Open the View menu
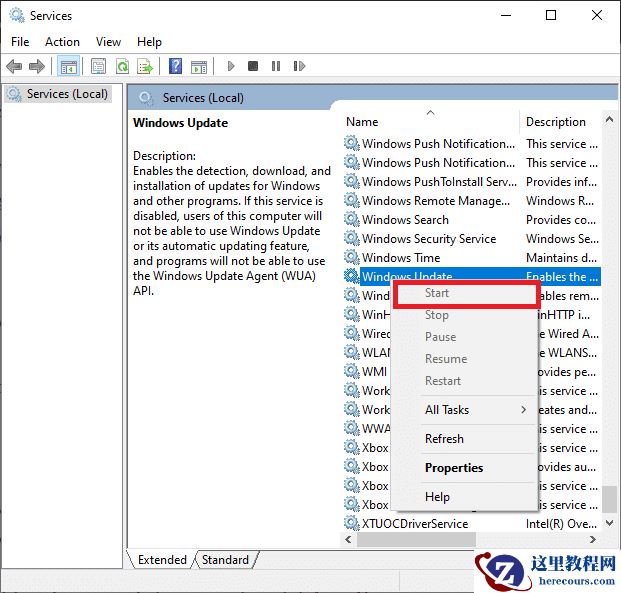Image resolution: width=621 pixels, height=593 pixels. (x=108, y=42)
